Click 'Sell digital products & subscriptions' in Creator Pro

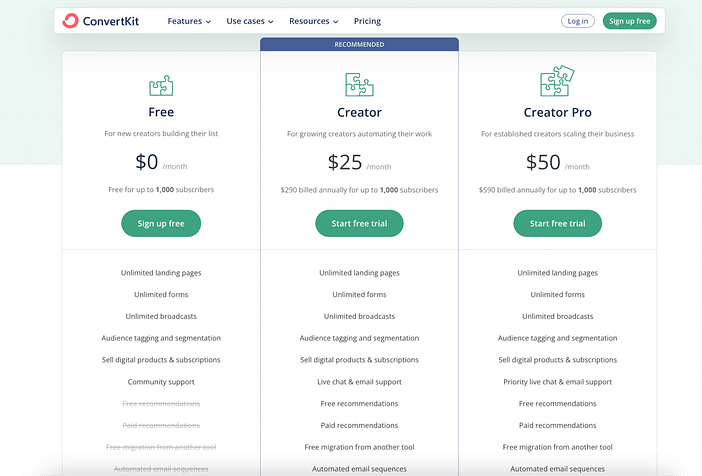click(x=557, y=360)
